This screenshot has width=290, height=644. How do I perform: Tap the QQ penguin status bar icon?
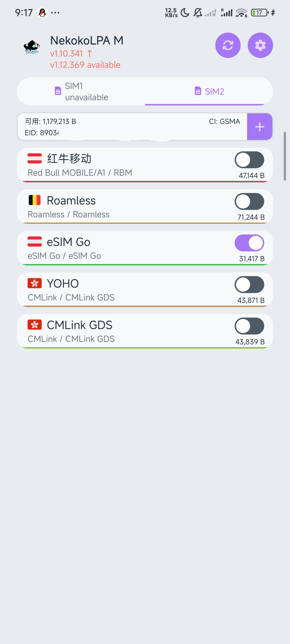(42, 12)
